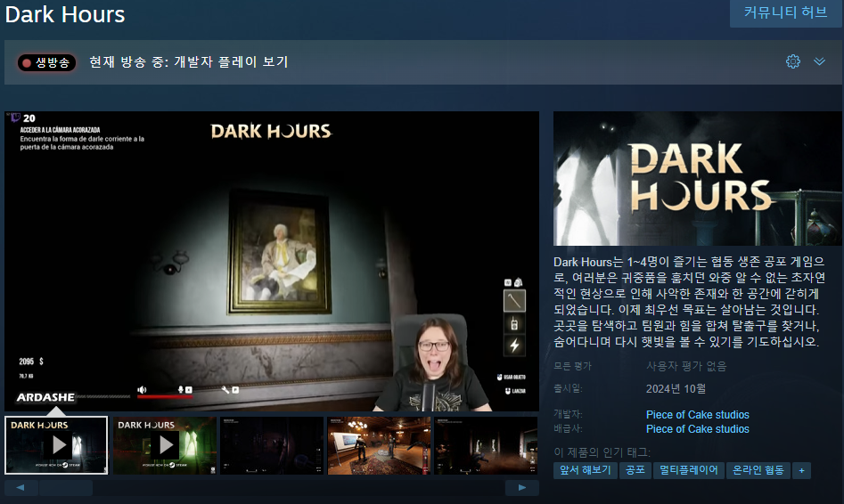Select the last dark room screenshot thumbnail
This screenshot has width=844, height=504.
pyautogui.click(x=486, y=445)
